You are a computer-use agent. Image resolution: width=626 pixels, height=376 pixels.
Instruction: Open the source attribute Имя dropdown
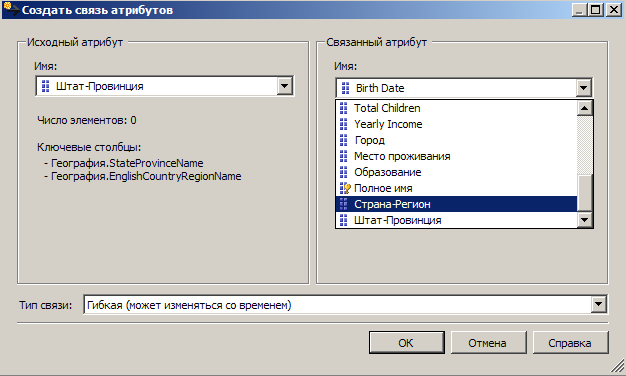(x=285, y=86)
